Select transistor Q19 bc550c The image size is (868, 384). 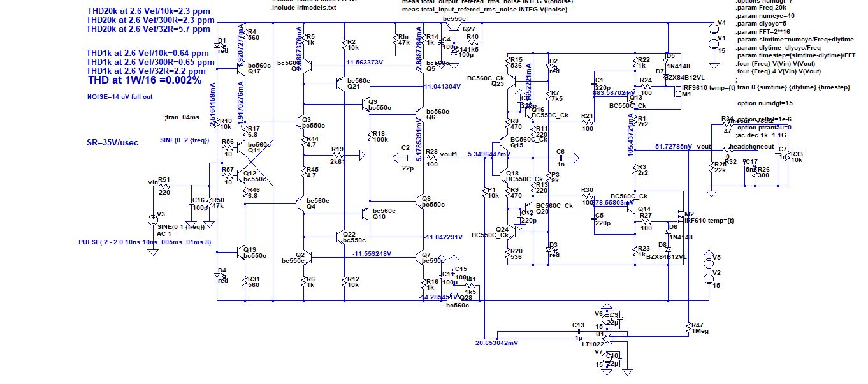240,253
